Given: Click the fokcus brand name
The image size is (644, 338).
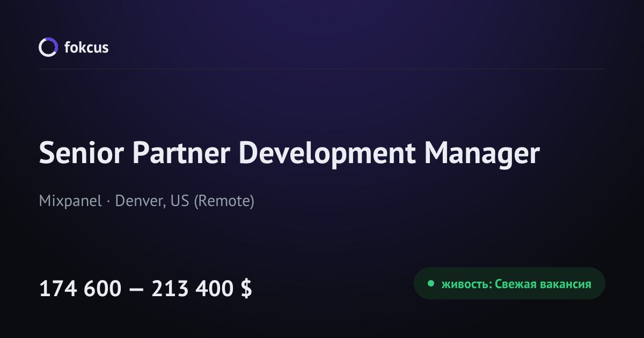Looking at the screenshot, I should coord(86,48).
